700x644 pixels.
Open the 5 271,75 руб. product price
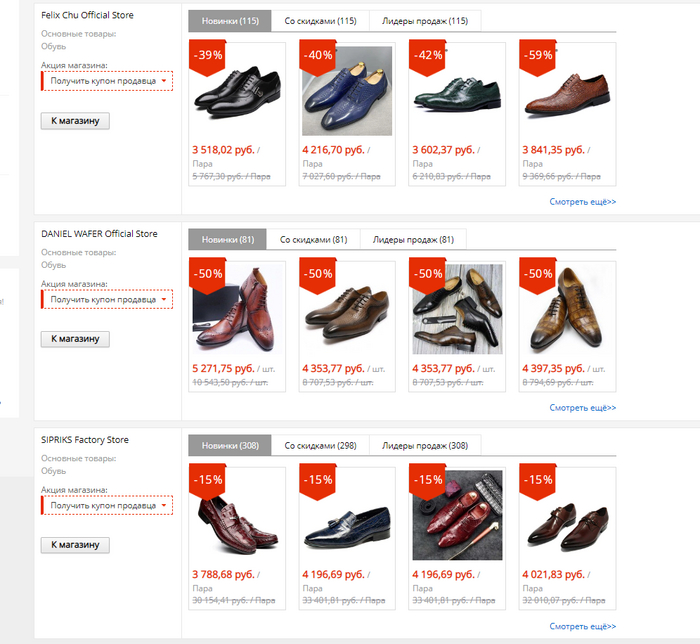(224, 369)
